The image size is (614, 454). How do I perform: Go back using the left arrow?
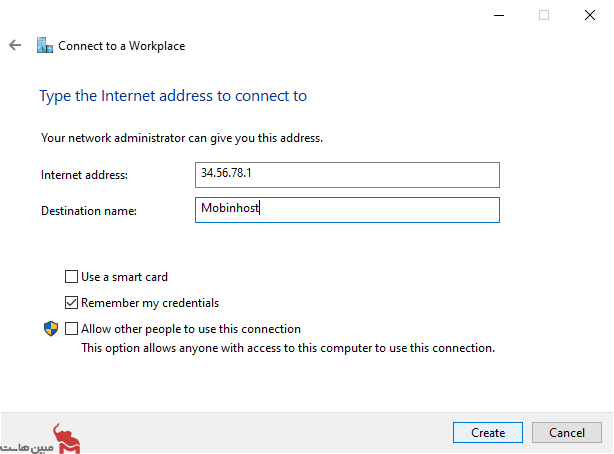coord(15,45)
